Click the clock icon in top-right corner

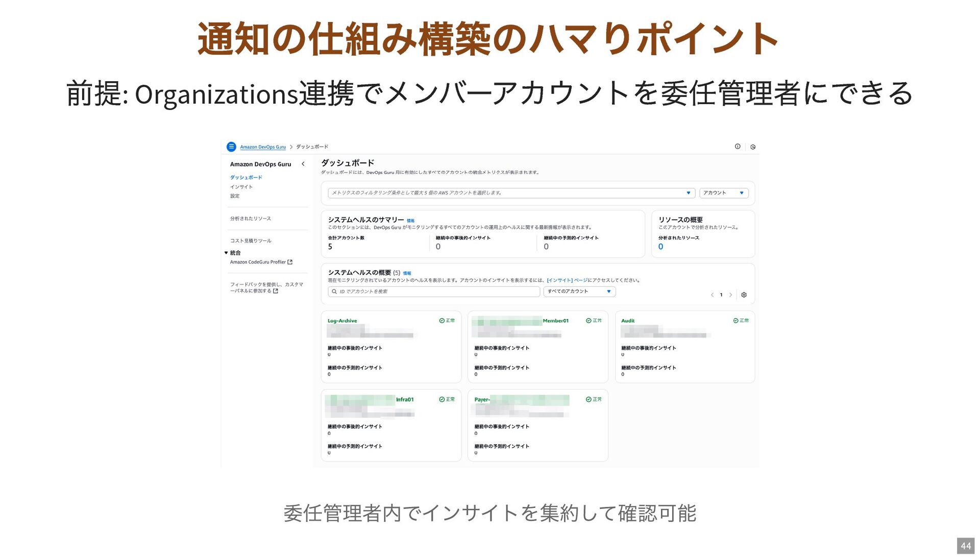click(753, 147)
